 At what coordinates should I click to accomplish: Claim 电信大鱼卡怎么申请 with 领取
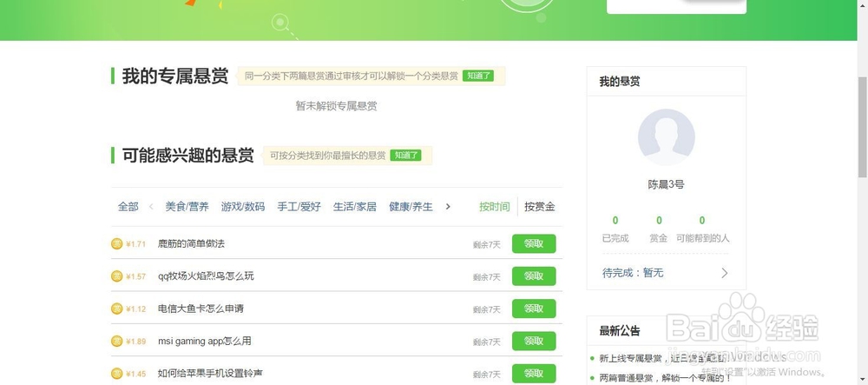534,309
